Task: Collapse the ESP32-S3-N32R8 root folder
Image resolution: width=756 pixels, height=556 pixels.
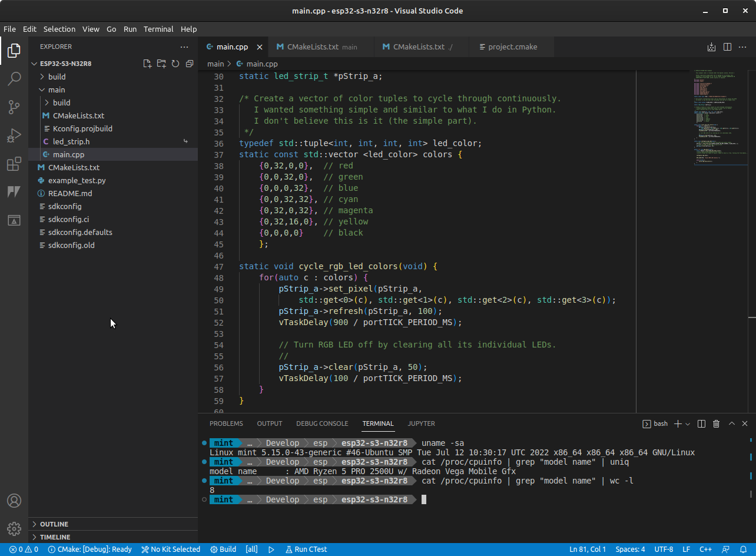Action: coord(113,64)
